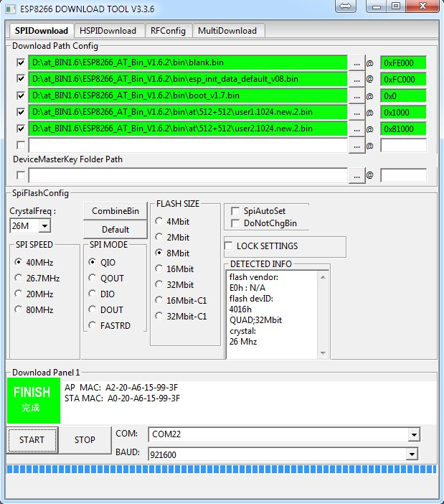444x504 pixels.
Task: Select QIO SPI mode
Action: pyautogui.click(x=93, y=262)
